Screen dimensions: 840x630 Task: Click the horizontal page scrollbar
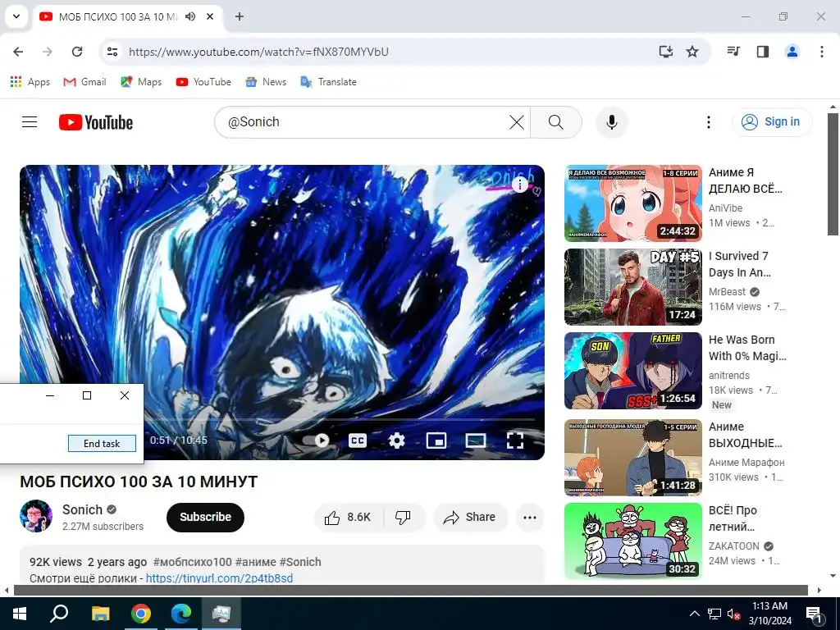click(410, 591)
